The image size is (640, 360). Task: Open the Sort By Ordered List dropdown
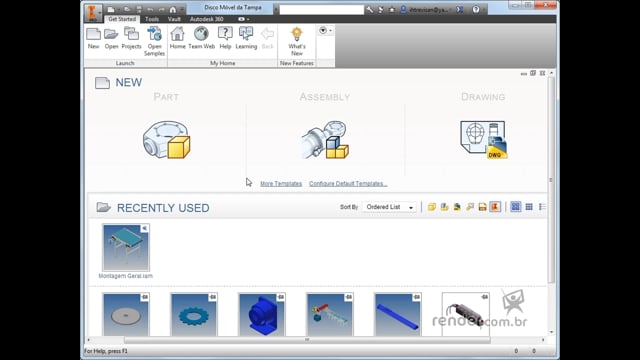tap(389, 207)
